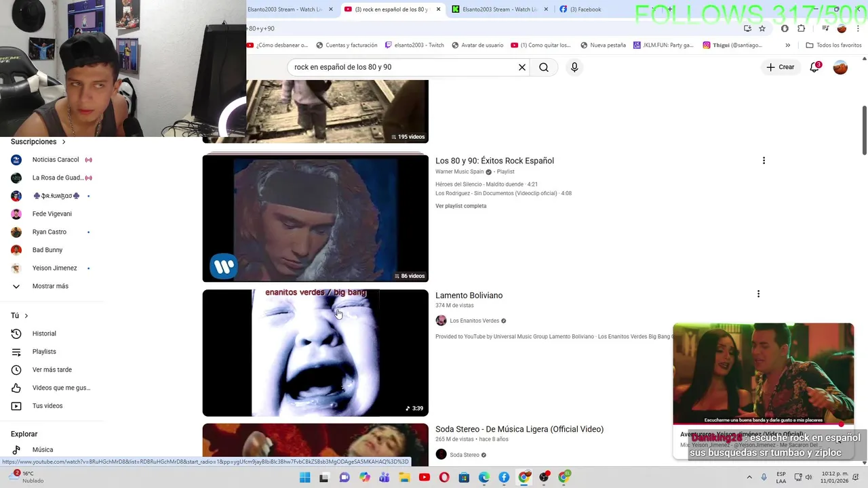The height and width of the screenshot is (488, 868).
Task: Play Héroes del Silencio - Maldito duende track
Action: pyautogui.click(x=486, y=184)
